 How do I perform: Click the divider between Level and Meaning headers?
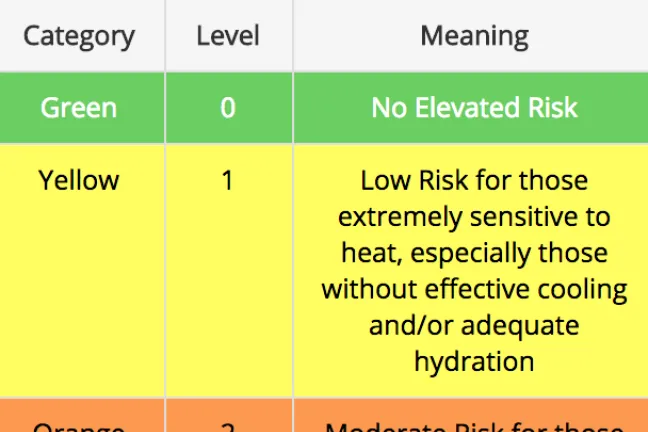click(293, 37)
